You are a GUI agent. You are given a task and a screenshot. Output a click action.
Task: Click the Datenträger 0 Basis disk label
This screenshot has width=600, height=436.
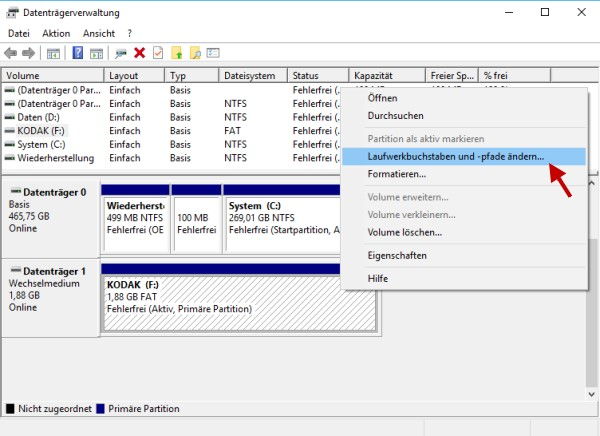click(x=51, y=217)
